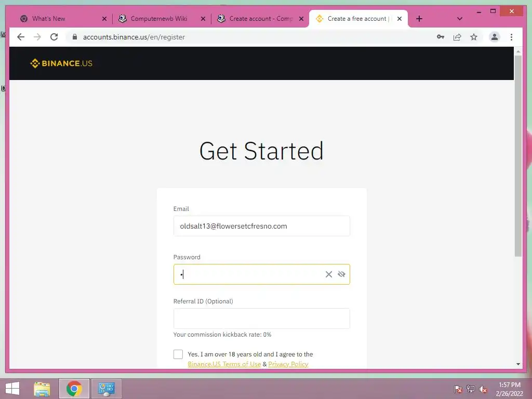Clear the password field with the X
The width and height of the screenshot is (532, 399).
tap(328, 274)
